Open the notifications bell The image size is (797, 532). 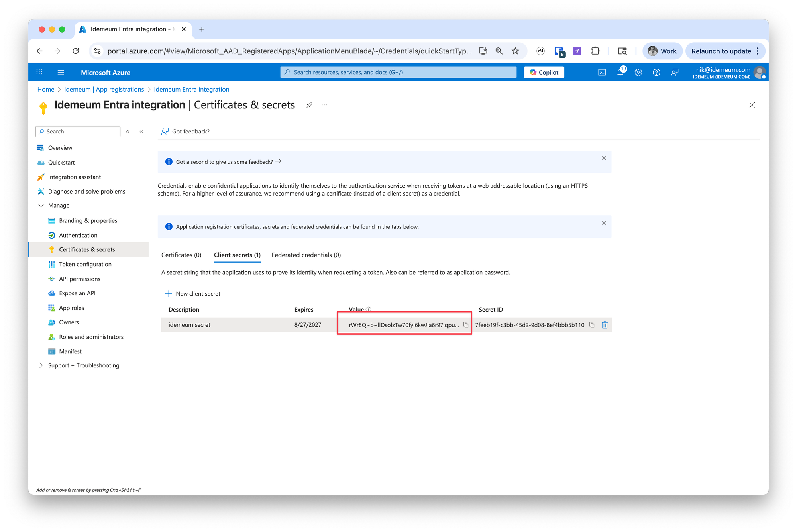620,72
